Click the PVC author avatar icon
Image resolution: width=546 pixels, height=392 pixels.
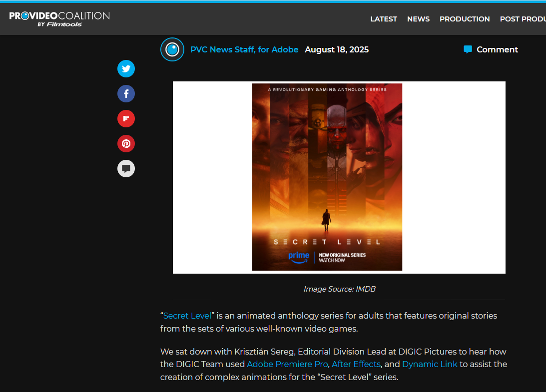(172, 49)
